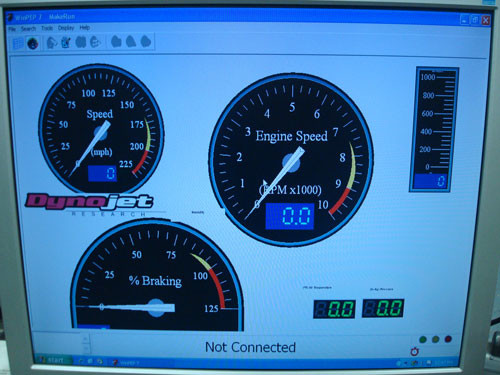
Task: Click the Speed gauge blue readout box
Action: pos(102,173)
